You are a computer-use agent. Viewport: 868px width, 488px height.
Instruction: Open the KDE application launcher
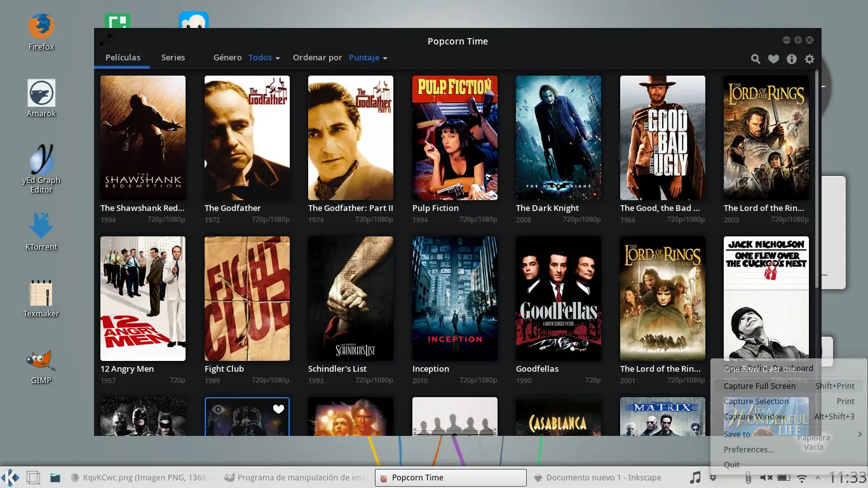tap(10, 477)
